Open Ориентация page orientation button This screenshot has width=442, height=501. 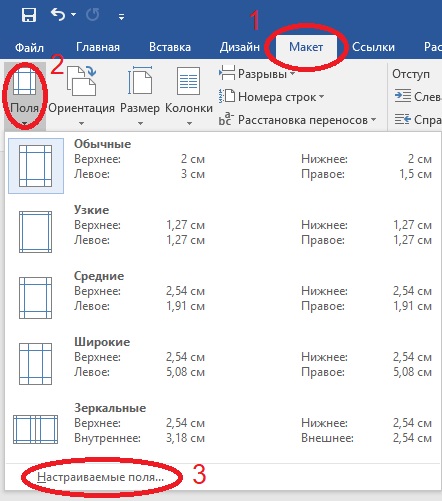click(x=81, y=96)
